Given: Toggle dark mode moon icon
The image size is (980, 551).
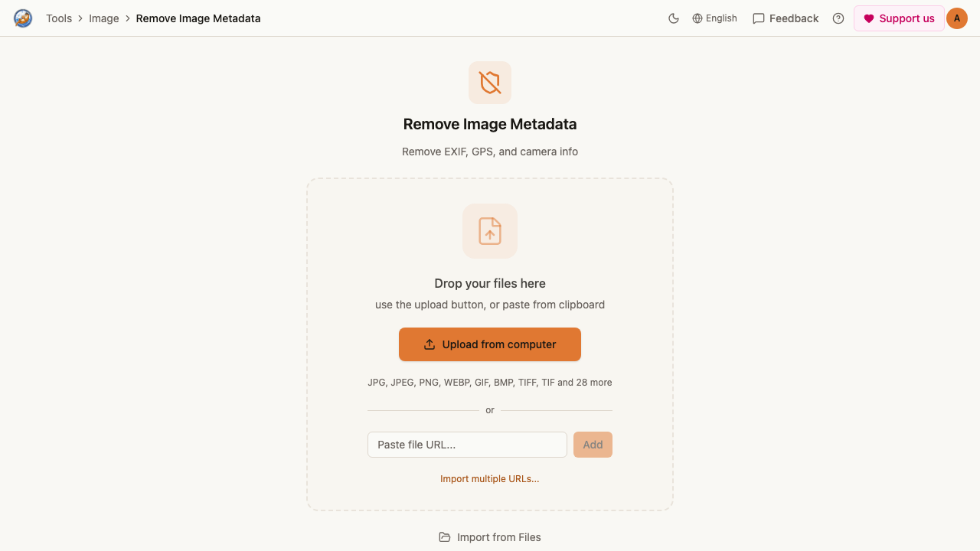Looking at the screenshot, I should [x=674, y=18].
